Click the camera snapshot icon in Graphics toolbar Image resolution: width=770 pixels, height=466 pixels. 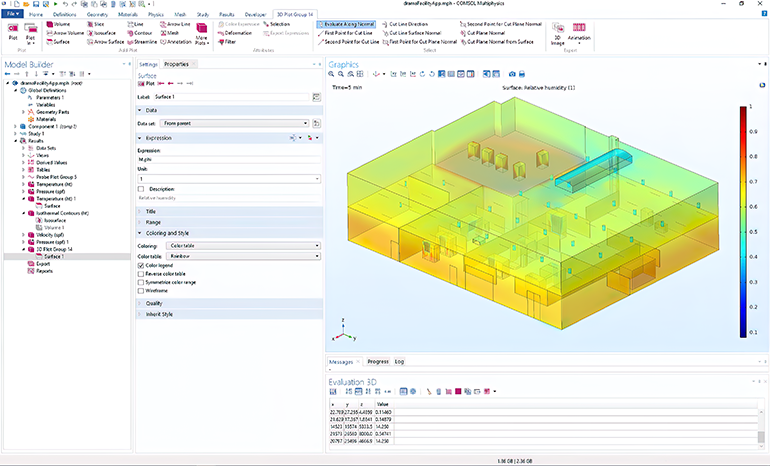pos(512,74)
